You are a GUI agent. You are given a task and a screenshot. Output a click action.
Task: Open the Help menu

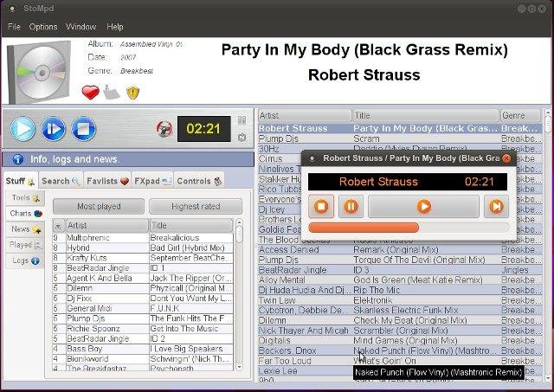click(115, 27)
